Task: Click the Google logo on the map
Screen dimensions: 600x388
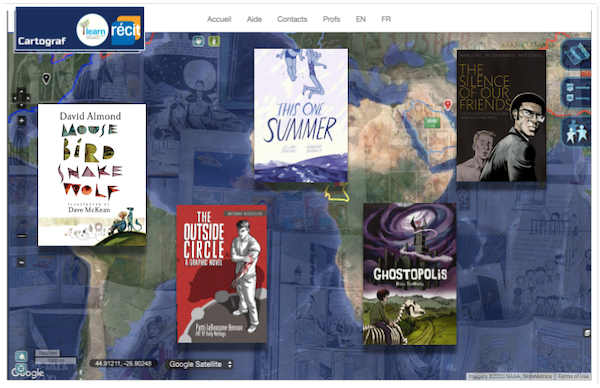Action: [28, 373]
